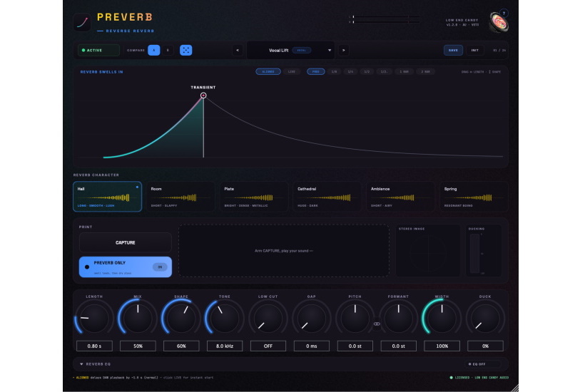
Task: Choose the Ambience reverb character
Action: click(x=400, y=197)
